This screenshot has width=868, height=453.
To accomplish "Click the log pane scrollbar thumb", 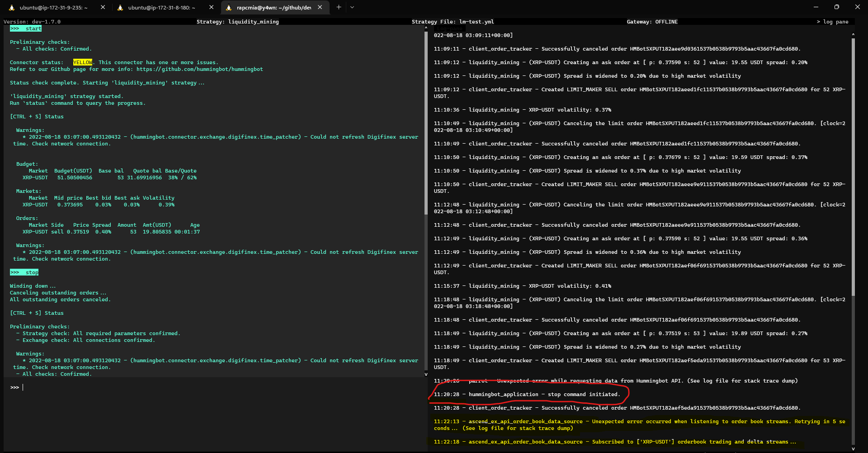I will (853, 167).
